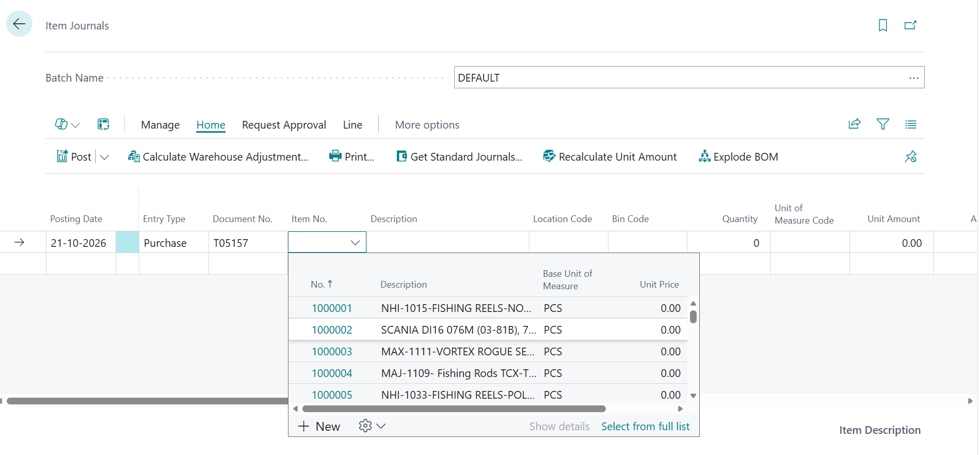Screen dimensions: 980x455
Task: Click the Edit in Excel table icon
Action: coord(103,124)
